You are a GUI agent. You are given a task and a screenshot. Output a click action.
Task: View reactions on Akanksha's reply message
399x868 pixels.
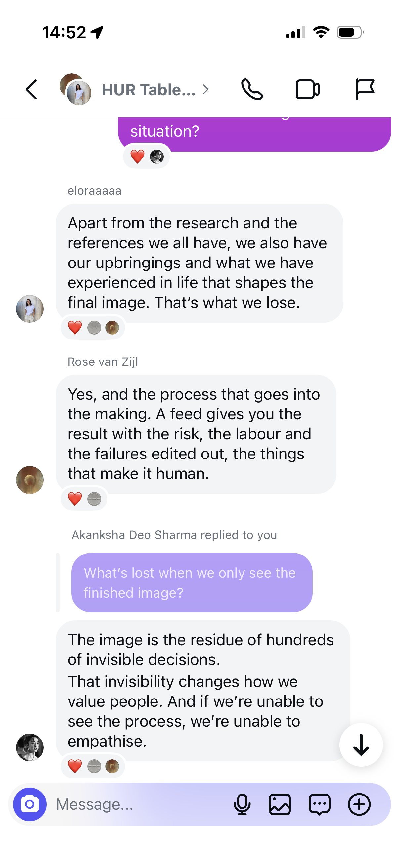tap(93, 766)
